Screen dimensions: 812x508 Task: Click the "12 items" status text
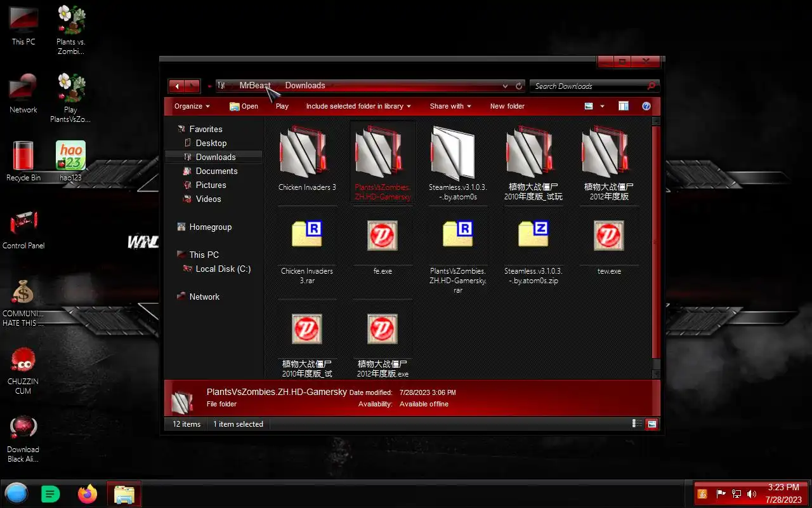click(x=187, y=424)
